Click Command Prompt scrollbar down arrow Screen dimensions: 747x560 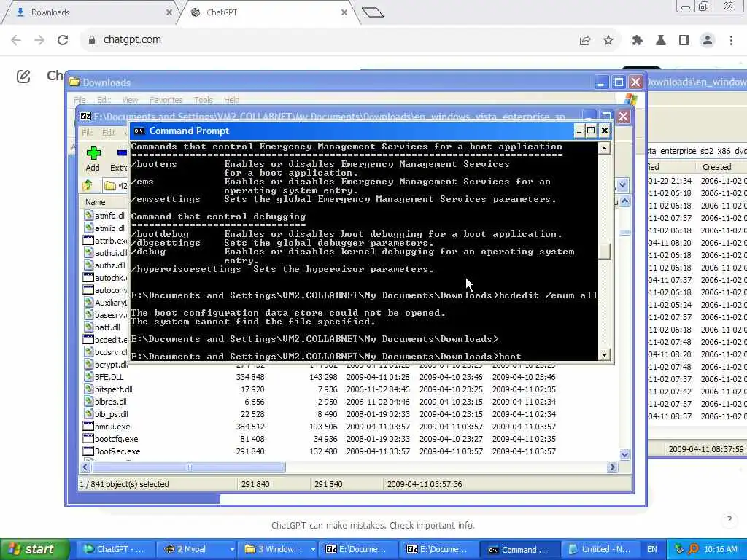tap(604, 355)
